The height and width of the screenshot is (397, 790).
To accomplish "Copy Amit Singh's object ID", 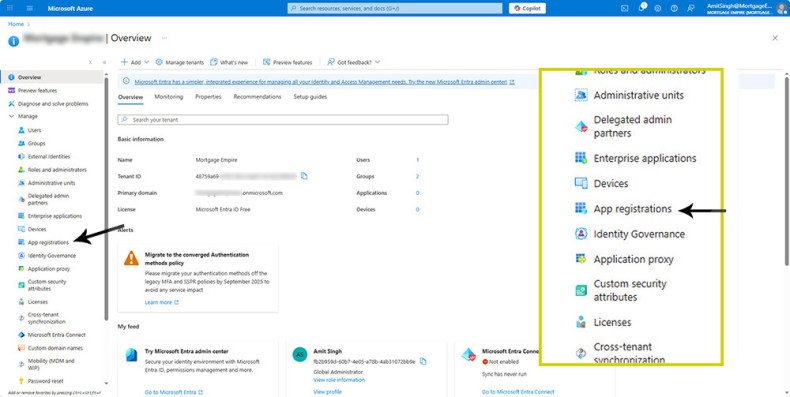I will (423, 361).
